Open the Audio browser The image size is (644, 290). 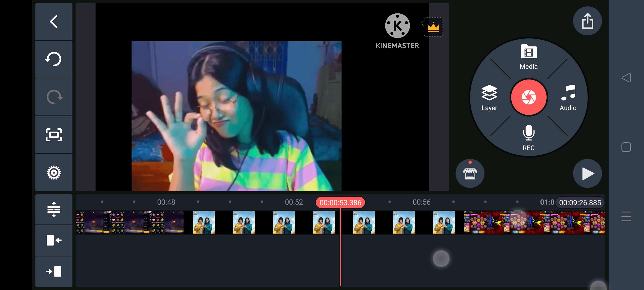click(568, 98)
